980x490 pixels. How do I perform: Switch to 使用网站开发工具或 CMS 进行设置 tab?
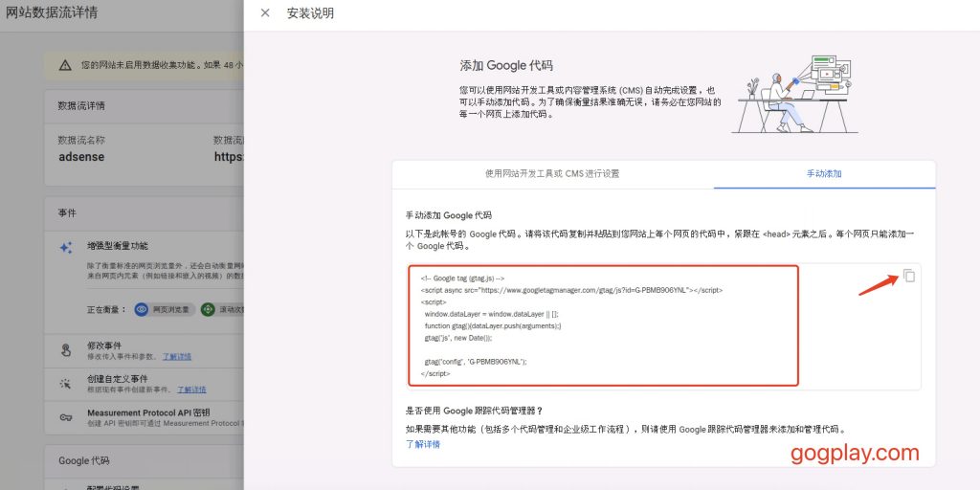[552, 174]
